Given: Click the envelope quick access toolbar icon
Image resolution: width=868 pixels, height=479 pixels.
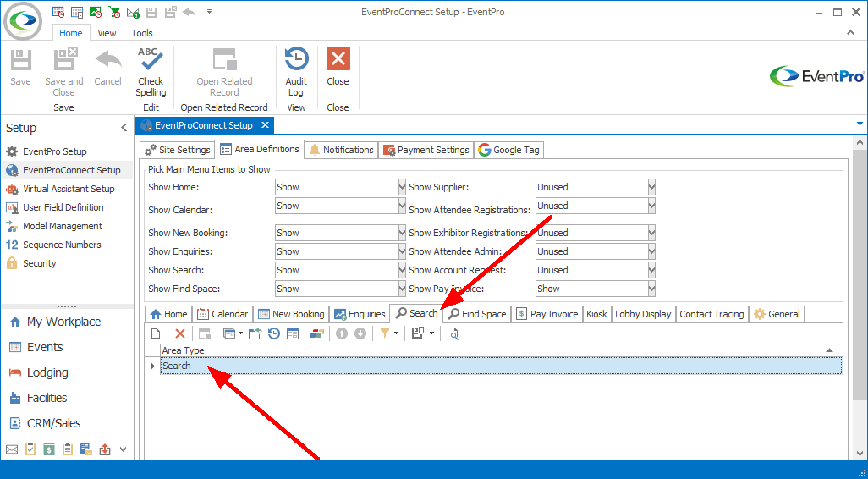Looking at the screenshot, I should 133,11.
